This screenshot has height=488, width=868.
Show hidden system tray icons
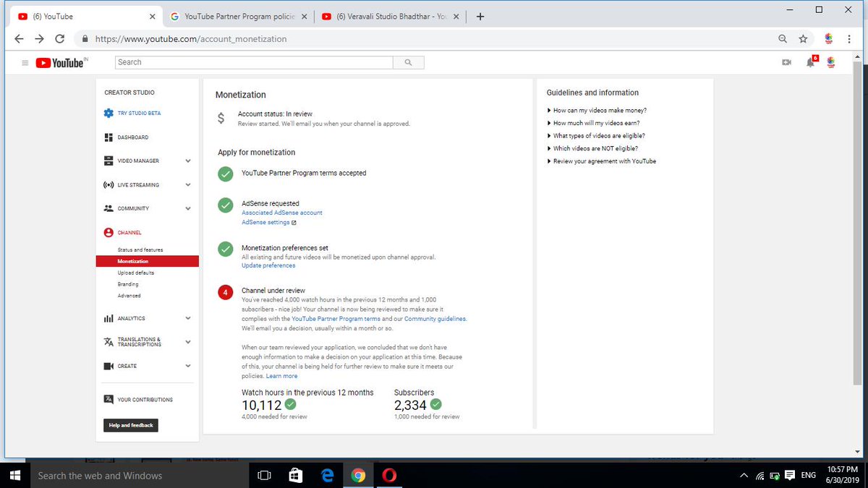click(744, 476)
